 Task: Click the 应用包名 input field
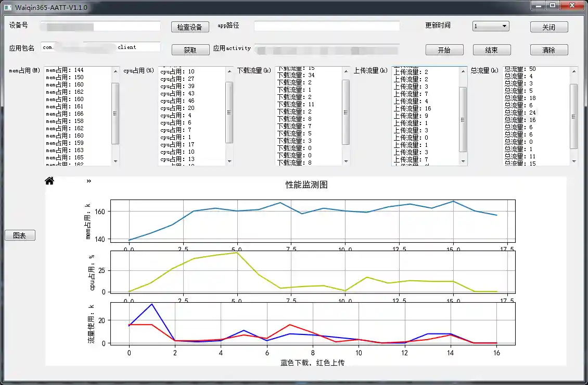coord(100,47)
